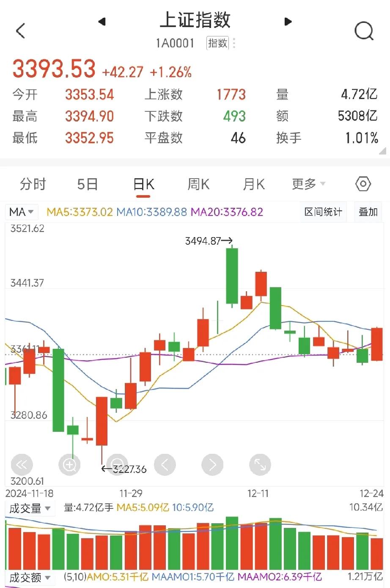Tap the 2024-11-18 date label
Viewport: 390px width, 588px height.
pos(29,494)
